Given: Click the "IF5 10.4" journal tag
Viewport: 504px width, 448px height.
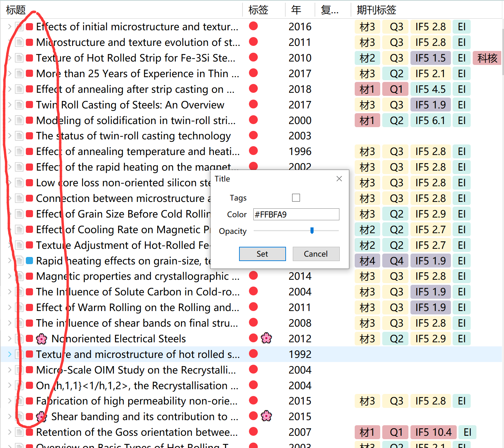Looking at the screenshot, I should coord(433,432).
